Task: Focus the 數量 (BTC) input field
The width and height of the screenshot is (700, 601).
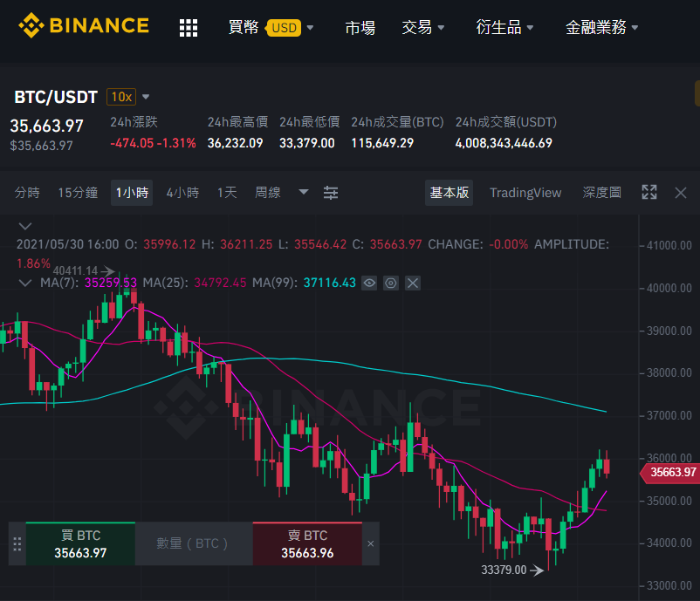Action: click(194, 544)
